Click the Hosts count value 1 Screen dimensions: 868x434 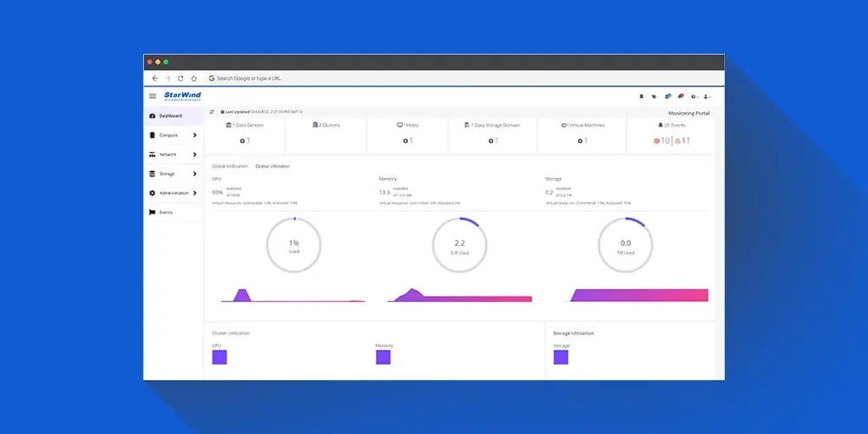(407, 141)
